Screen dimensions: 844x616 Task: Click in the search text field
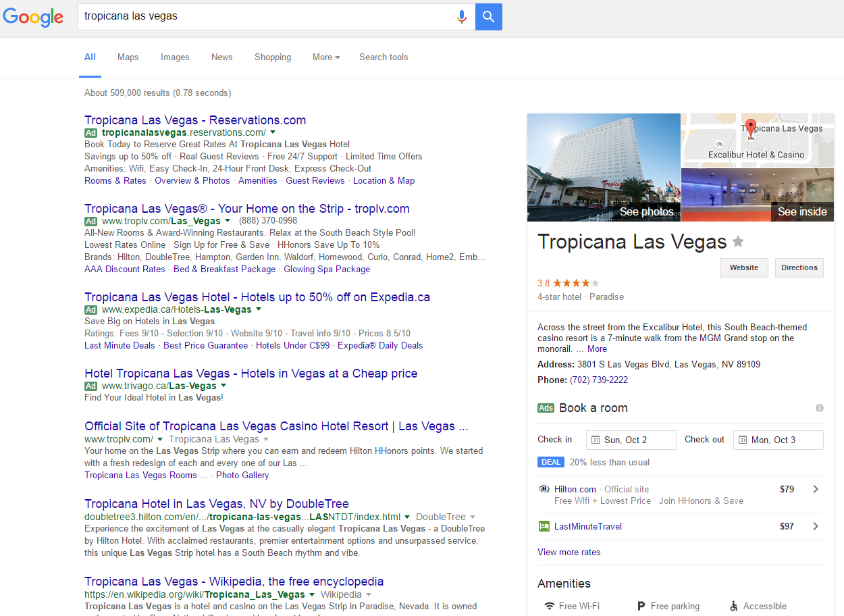[263, 17]
